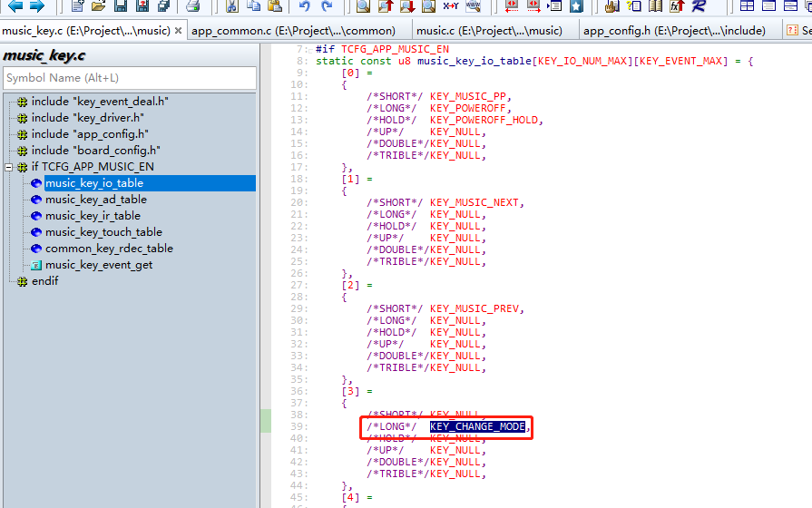Select music_key_ir_table in symbol list
812x508 pixels.
pyautogui.click(x=93, y=216)
